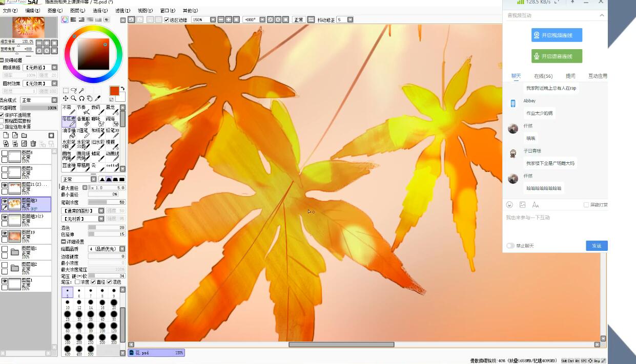Toggle 直径 pressure checkbox

pos(93,282)
